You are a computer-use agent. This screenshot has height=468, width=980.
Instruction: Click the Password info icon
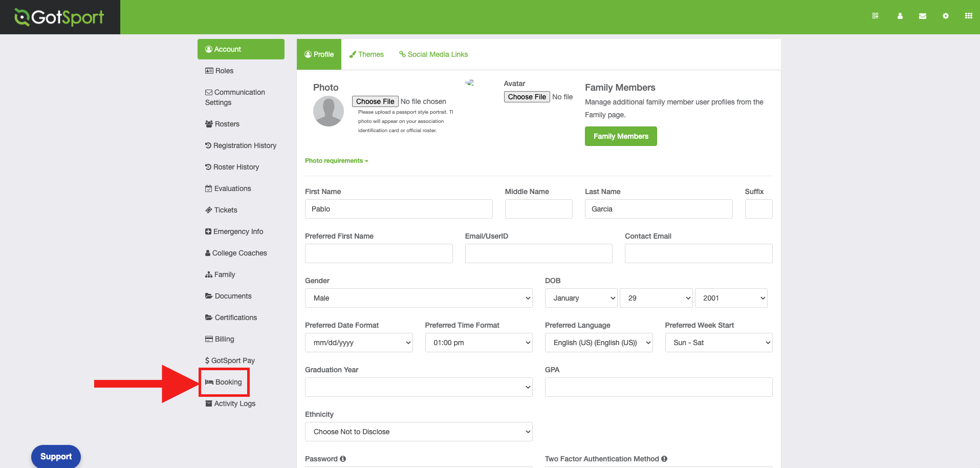343,459
